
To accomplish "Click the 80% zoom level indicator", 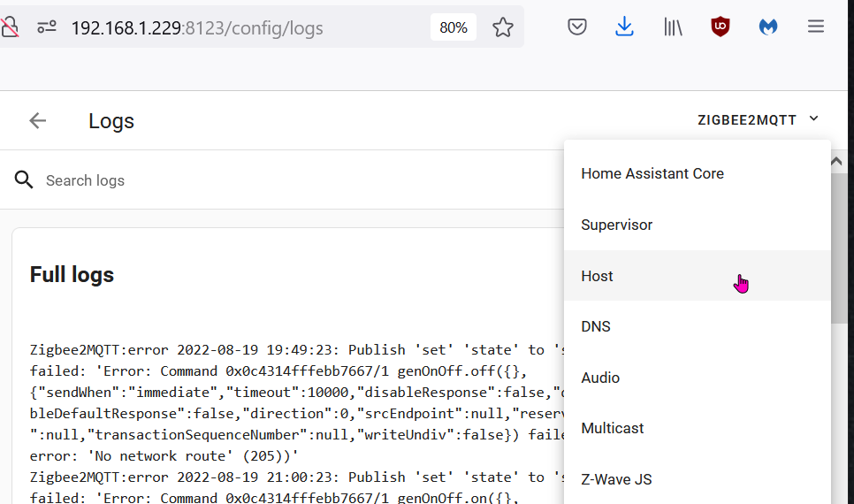I will coord(454,27).
